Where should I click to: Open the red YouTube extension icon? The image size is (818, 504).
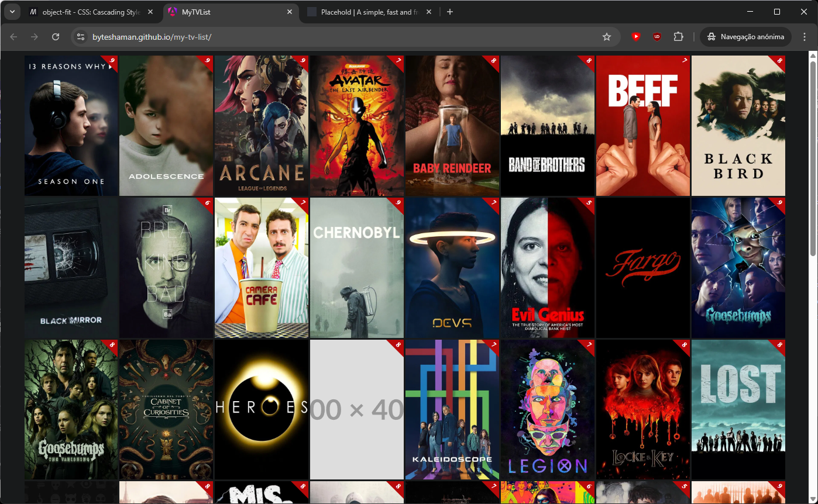click(636, 37)
